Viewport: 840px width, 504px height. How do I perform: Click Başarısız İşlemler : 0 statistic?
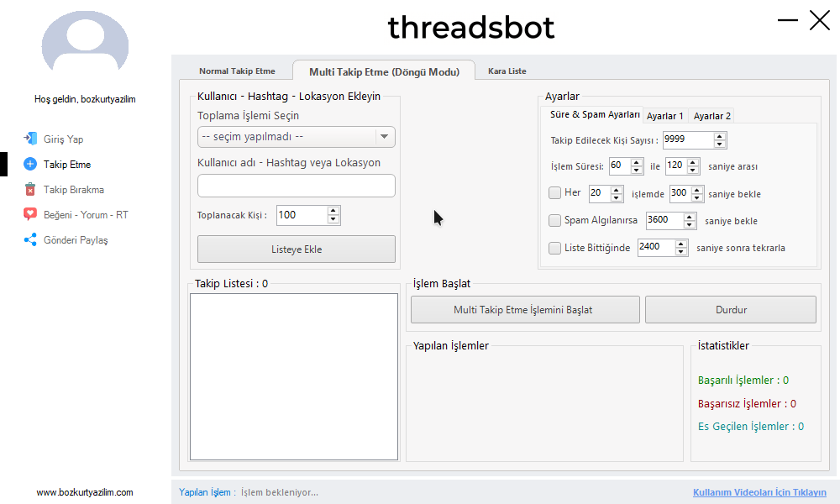click(747, 404)
